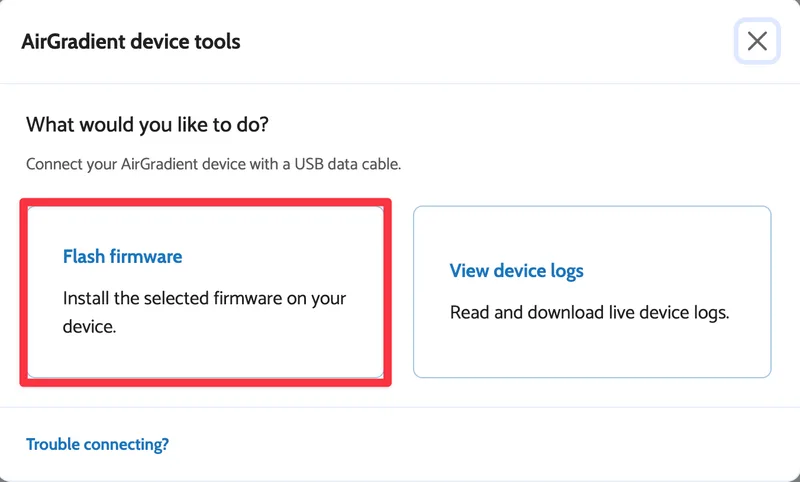Click the 'What would you like to do?' heading
Screen dimensions: 800x482
coord(147,124)
